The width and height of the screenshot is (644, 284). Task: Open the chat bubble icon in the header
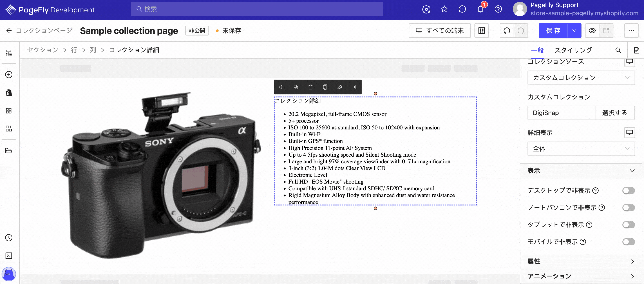tap(462, 9)
